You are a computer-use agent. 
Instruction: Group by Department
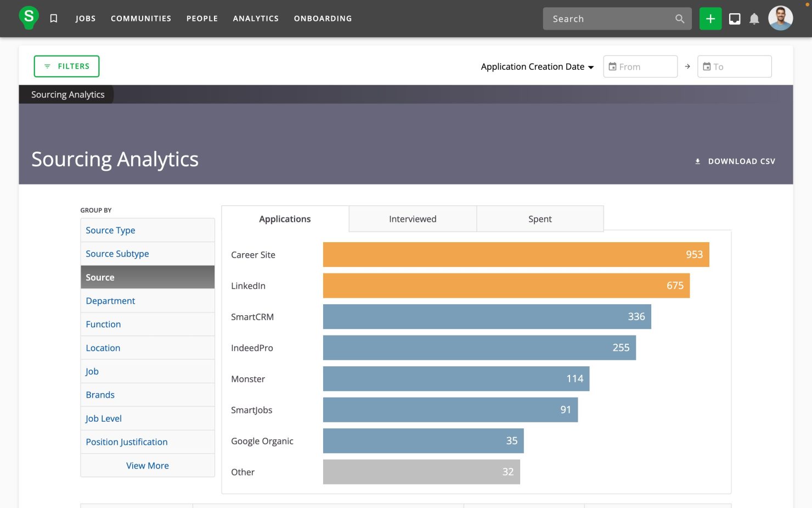(x=148, y=301)
